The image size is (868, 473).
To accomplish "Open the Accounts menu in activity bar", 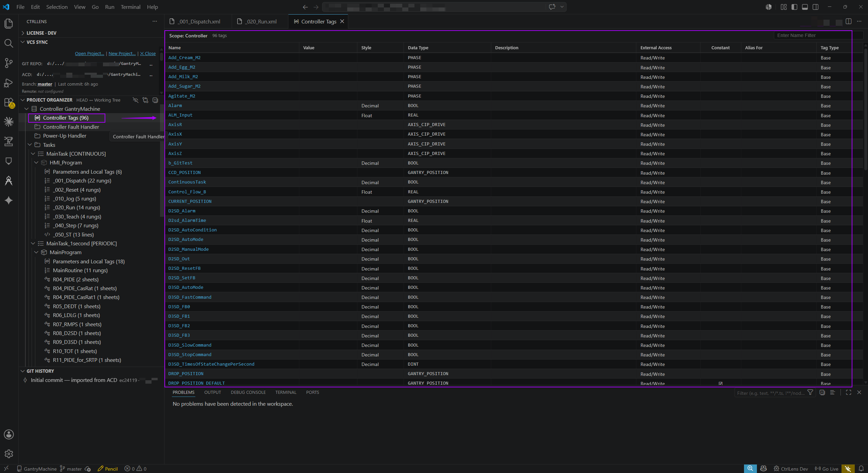I will (x=9, y=434).
